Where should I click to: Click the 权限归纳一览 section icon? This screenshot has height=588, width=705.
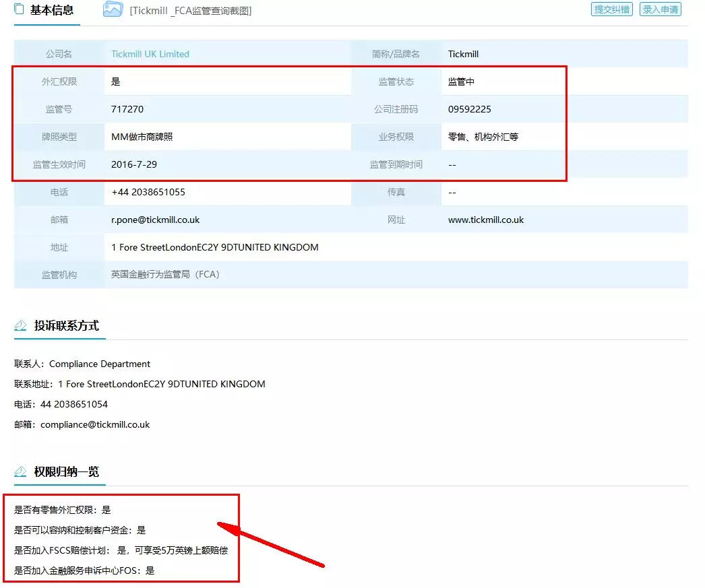pos(21,471)
